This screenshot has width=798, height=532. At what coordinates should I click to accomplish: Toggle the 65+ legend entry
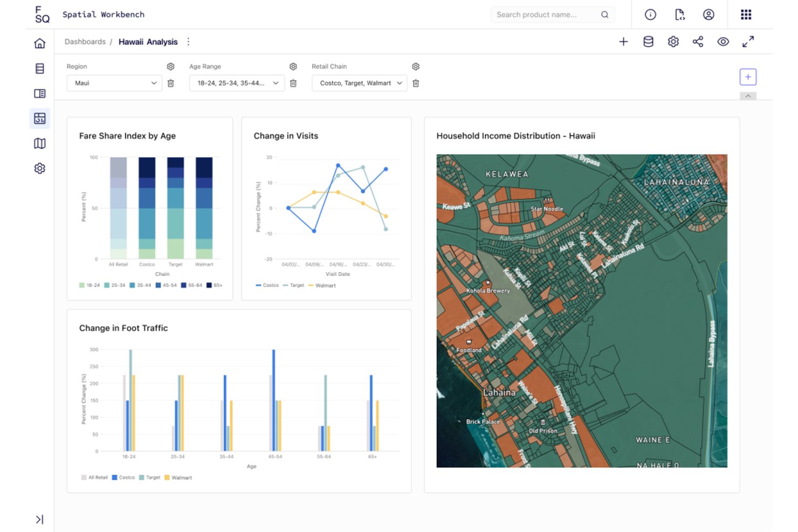[x=215, y=285]
